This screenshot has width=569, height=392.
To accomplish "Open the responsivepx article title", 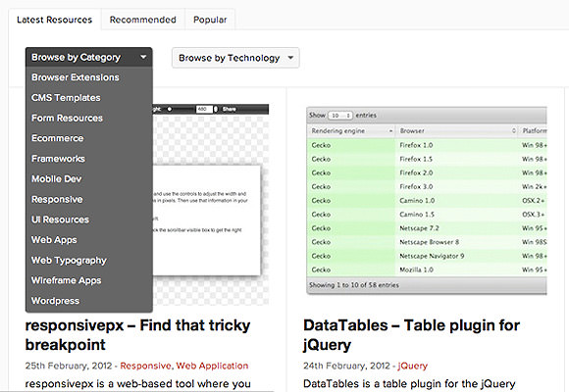I will pyautogui.click(x=137, y=335).
